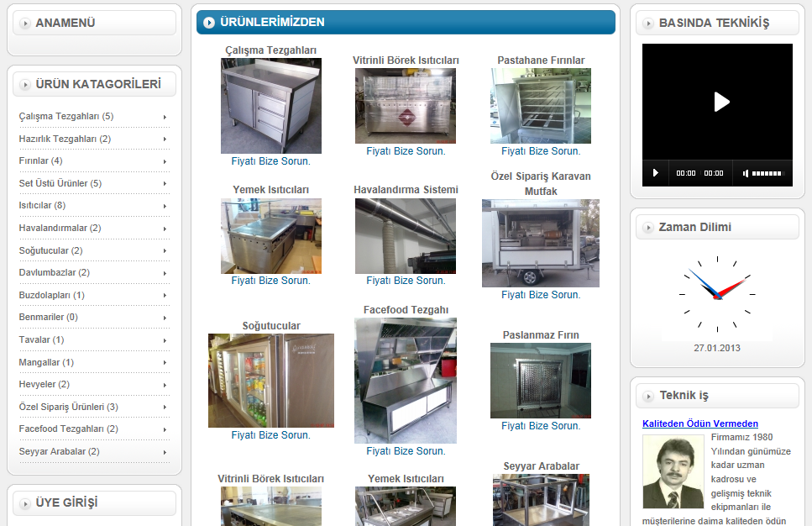The image size is (812, 526).
Task: Click Fiyatı Bize Sorun under Soğutucular
Action: click(270, 435)
